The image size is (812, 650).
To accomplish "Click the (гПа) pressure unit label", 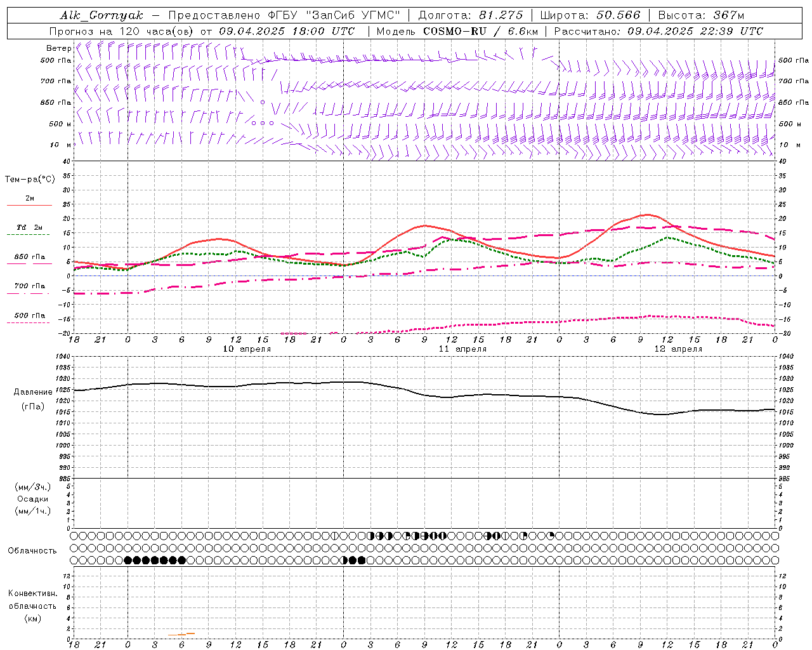I will 33,407.
